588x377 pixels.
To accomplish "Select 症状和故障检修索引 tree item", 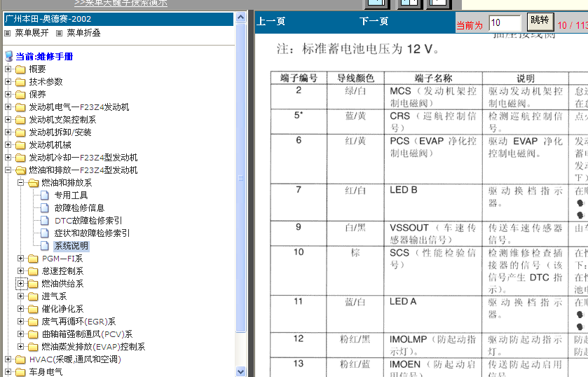I will tap(92, 233).
